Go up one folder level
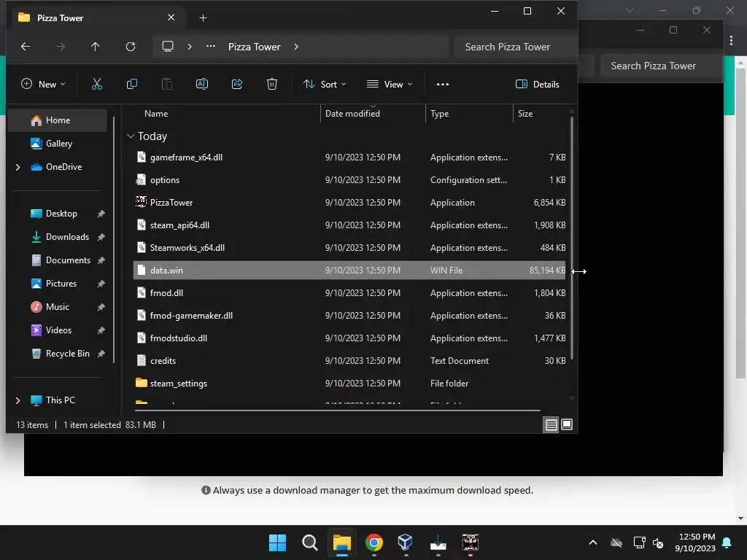 96,47
